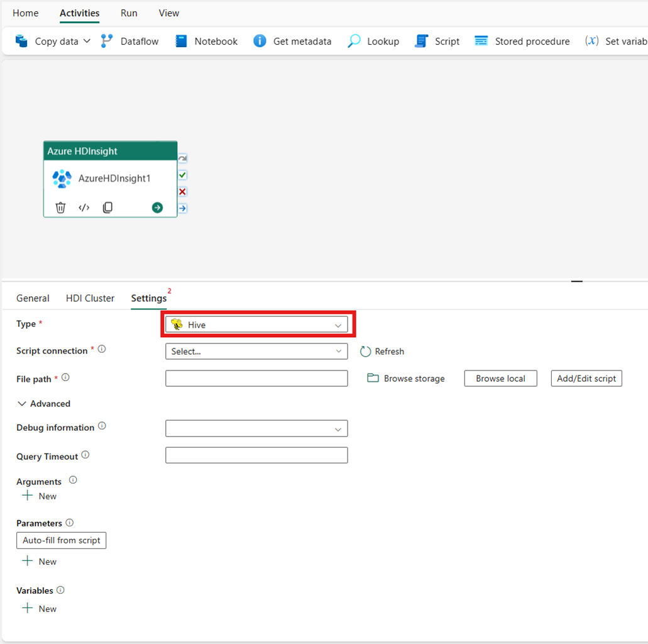
Task: Switch to the Home tab
Action: point(26,13)
